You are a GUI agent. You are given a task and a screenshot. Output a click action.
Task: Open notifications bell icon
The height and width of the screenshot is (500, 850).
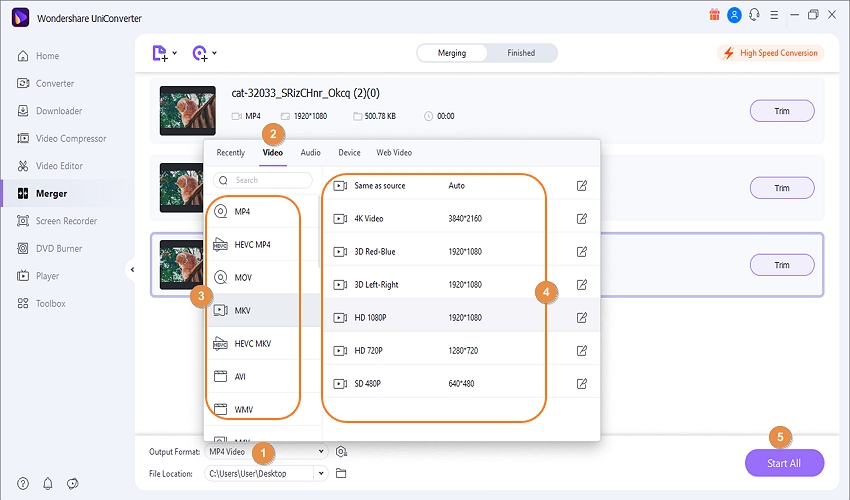48,483
